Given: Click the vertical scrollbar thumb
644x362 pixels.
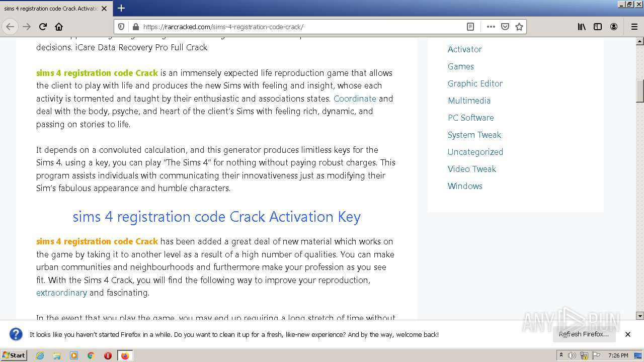Looking at the screenshot, I should pyautogui.click(x=640, y=91).
